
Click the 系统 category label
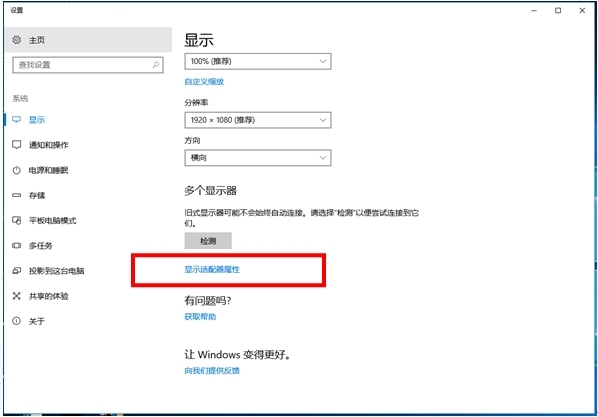[20, 98]
